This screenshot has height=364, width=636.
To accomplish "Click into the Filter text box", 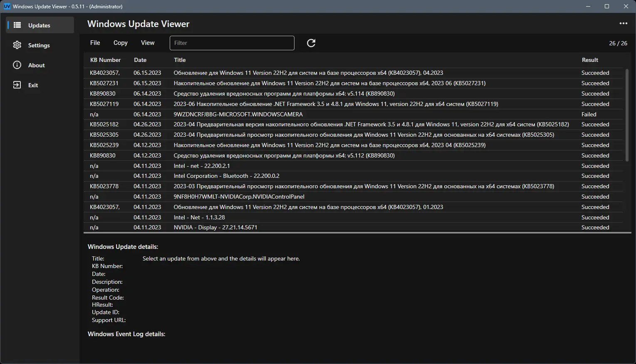I will coord(232,43).
